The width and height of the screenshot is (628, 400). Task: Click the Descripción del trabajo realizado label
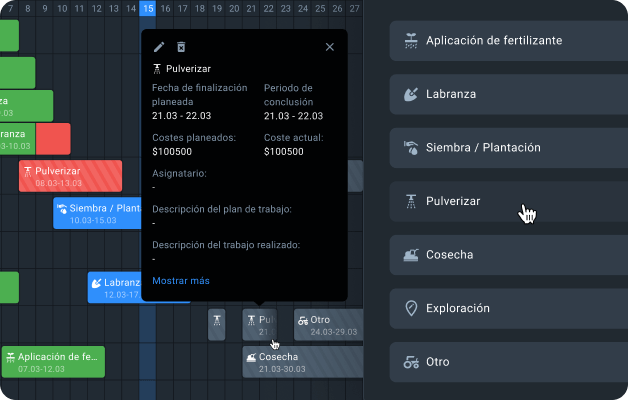pos(226,245)
